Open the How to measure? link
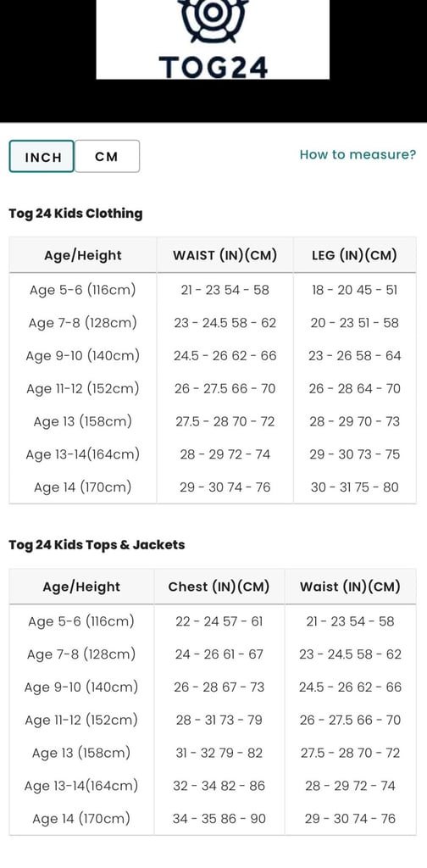 (x=358, y=154)
